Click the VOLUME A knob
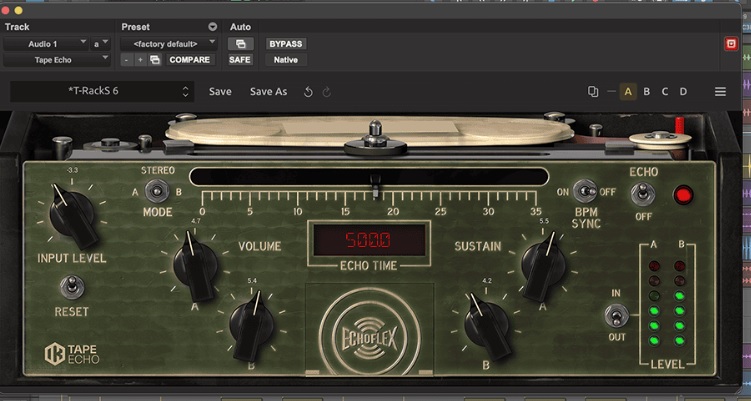Screen dimensions: 751x401 coord(195,265)
